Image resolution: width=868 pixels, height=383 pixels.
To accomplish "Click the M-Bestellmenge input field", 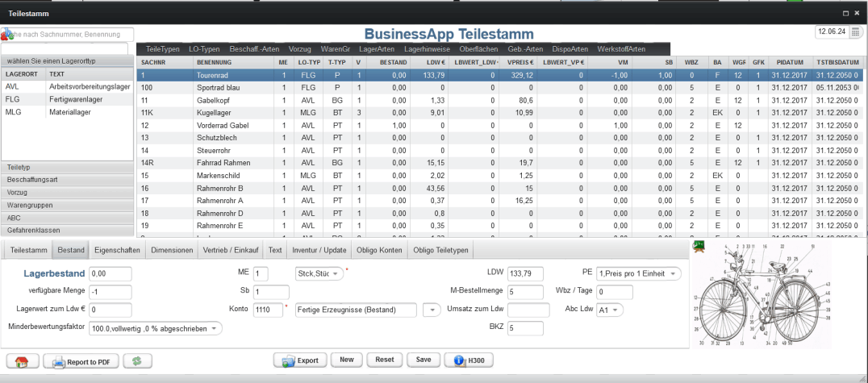I will pyautogui.click(x=525, y=292).
